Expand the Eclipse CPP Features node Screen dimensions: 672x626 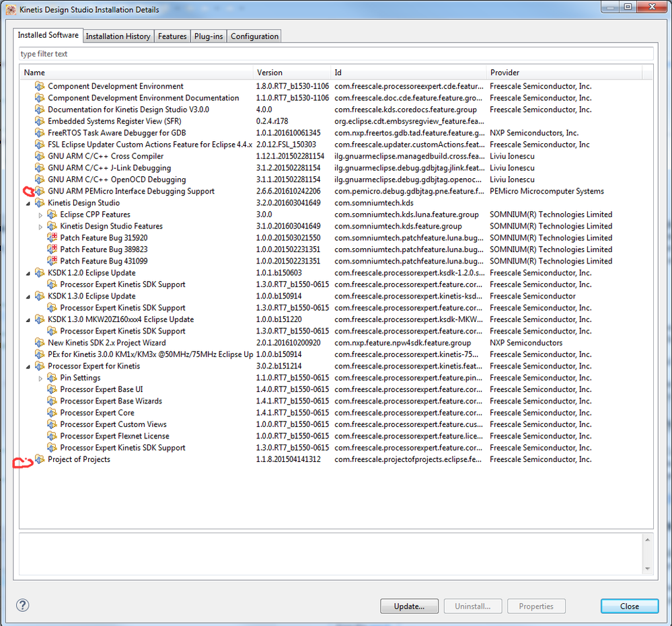pos(40,214)
